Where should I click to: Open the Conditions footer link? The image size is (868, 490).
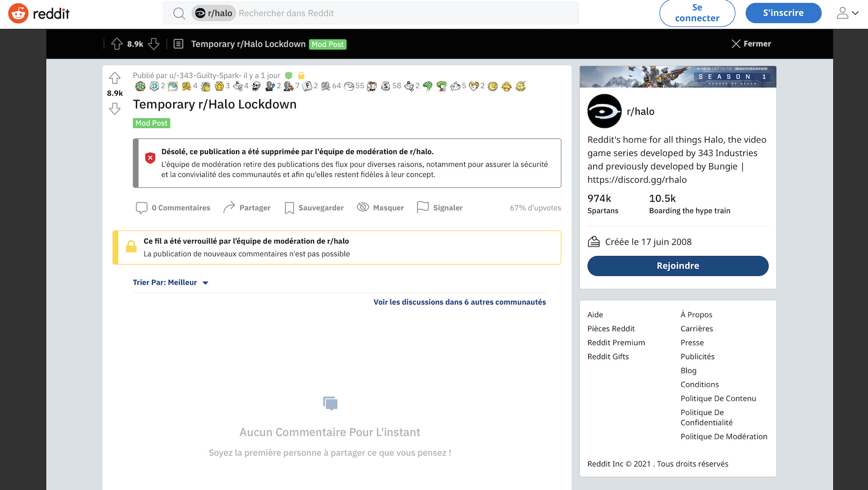(x=699, y=385)
